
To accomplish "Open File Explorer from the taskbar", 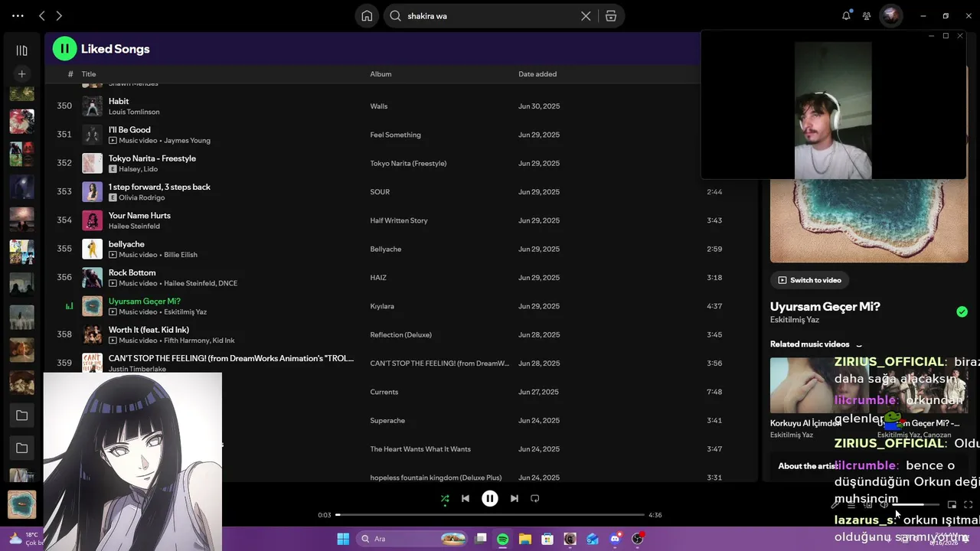I will (x=525, y=539).
